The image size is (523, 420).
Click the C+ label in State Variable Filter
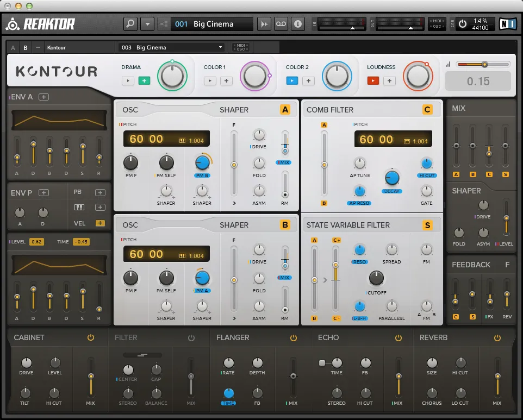336,240
